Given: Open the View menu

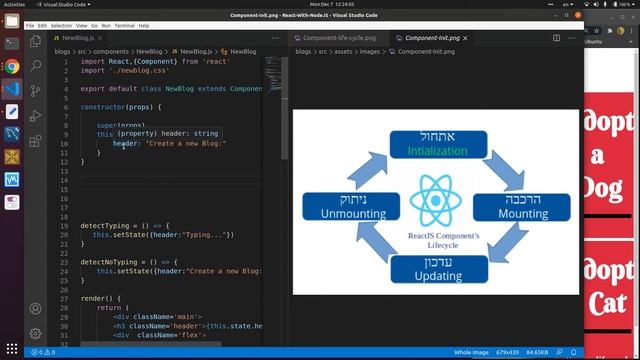Looking at the screenshot, I should point(82,26).
